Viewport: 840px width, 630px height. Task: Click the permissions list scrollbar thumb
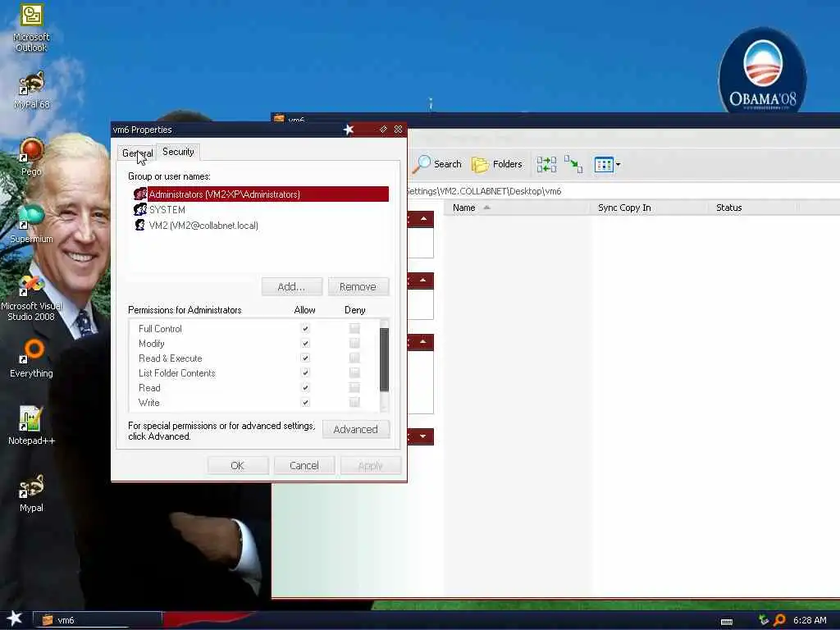point(384,359)
